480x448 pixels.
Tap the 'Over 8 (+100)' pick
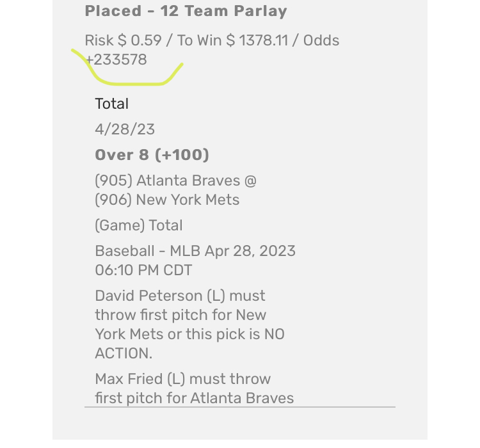coord(152,155)
